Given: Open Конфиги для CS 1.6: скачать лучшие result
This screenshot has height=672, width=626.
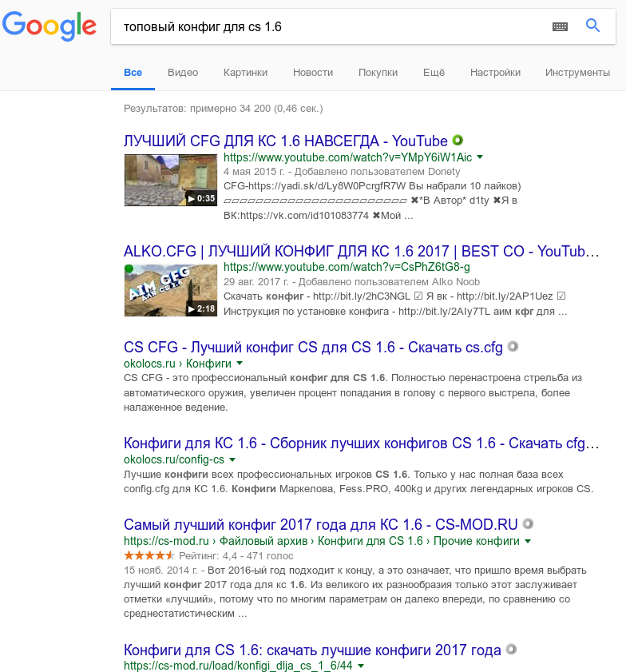Looking at the screenshot, I should click(x=312, y=650).
